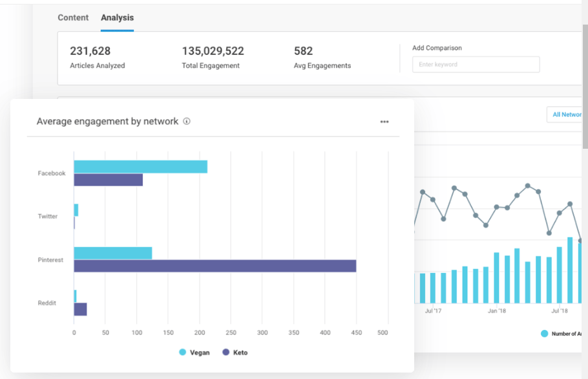Click the Twitter Vegan bar
588x379 pixels.
[x=76, y=210]
